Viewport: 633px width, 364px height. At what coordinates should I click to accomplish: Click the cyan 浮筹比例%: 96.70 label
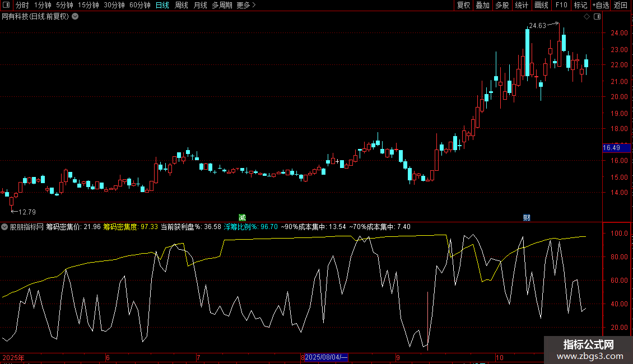pyautogui.click(x=251, y=227)
